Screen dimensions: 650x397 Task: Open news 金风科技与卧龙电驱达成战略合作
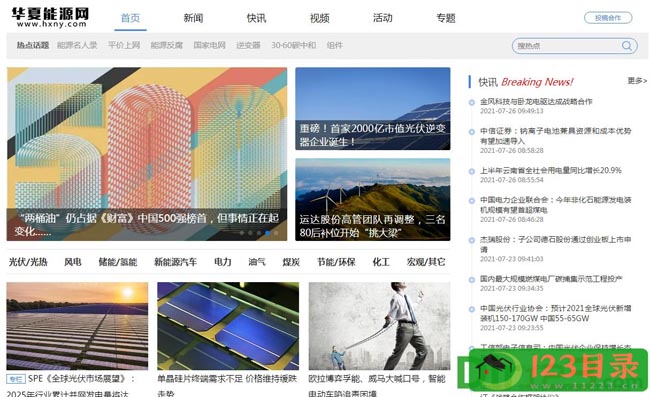pyautogui.click(x=536, y=101)
